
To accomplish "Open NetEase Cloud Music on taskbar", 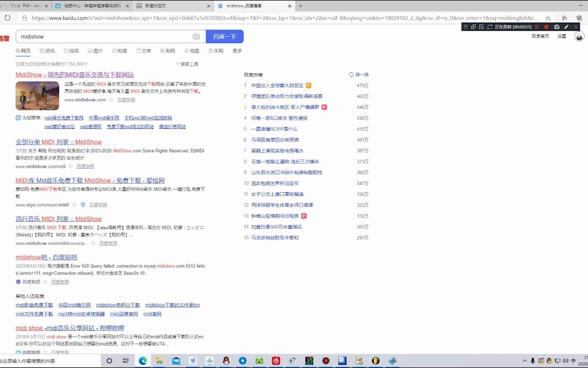I will tap(276, 361).
